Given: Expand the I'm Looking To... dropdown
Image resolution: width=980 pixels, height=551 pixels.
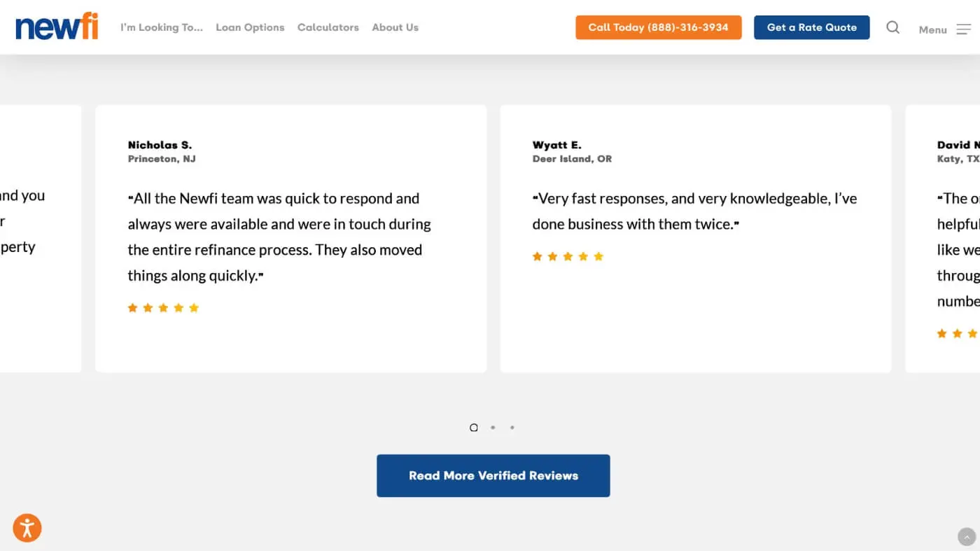Looking at the screenshot, I should tap(161, 27).
